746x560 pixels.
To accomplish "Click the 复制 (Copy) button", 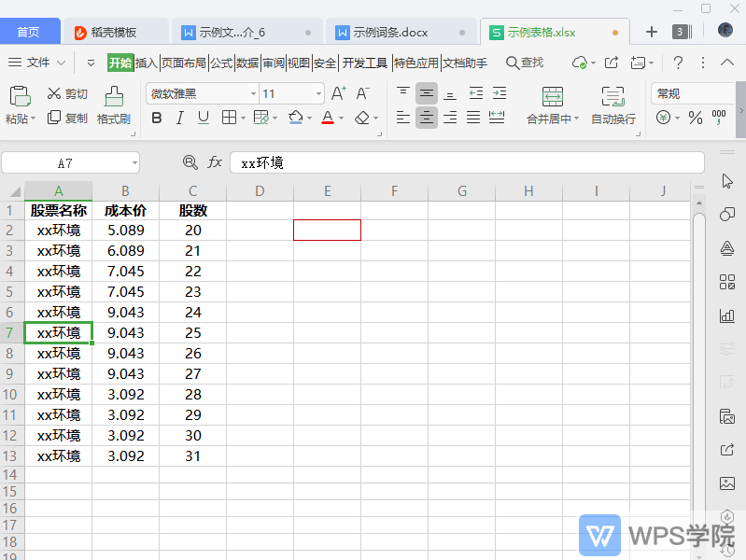I will point(67,118).
